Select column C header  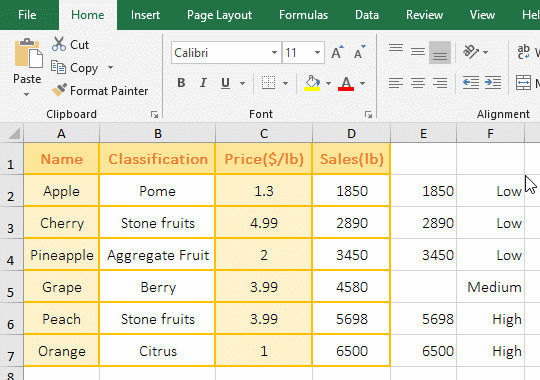[264, 133]
